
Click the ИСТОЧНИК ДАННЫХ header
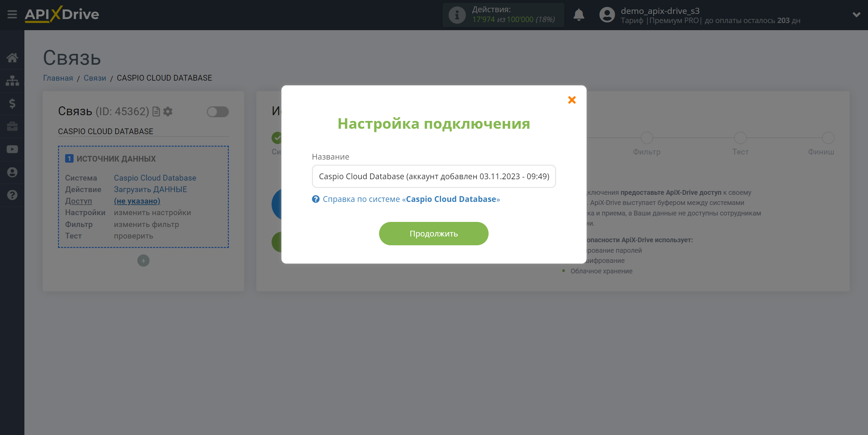(x=116, y=159)
